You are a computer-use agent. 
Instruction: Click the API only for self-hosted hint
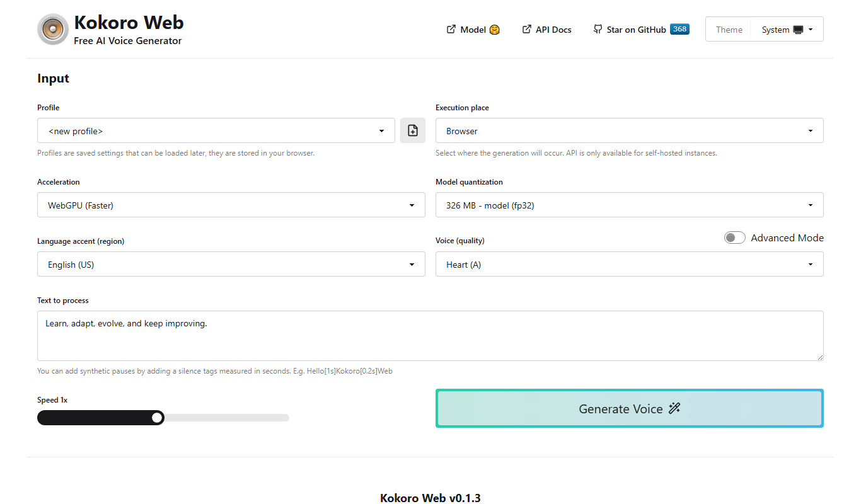pos(576,153)
